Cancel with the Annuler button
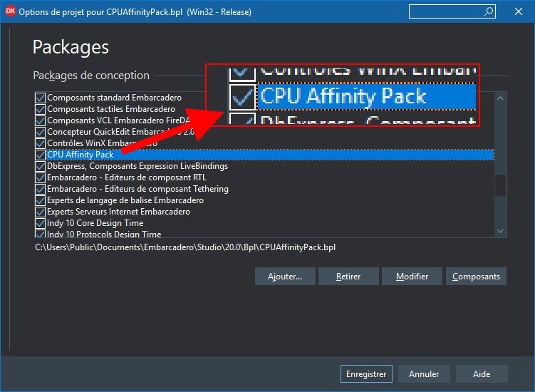This screenshot has height=392, width=535. tap(424, 374)
